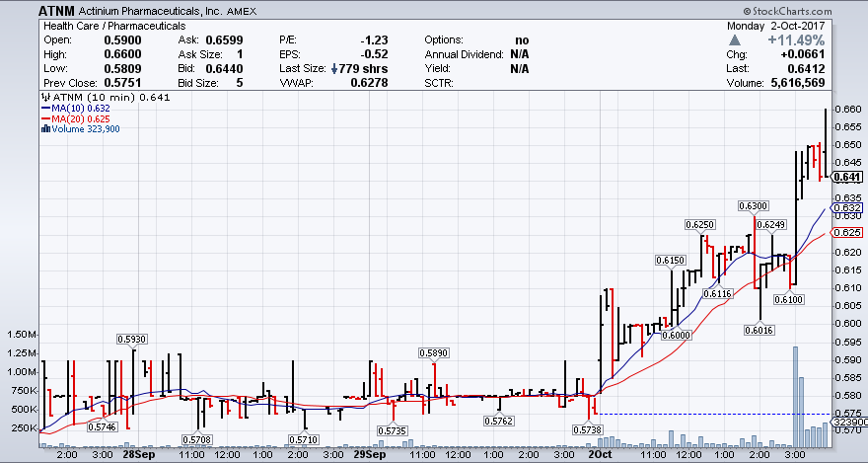Select the blue 0.632 MA axis tag

point(848,208)
